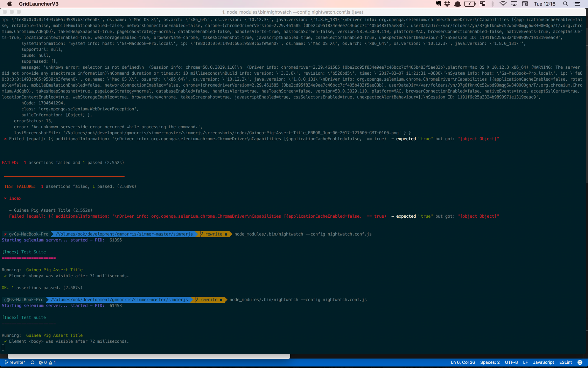Change language mode from JavaScript
This screenshot has width=588, height=368.
pos(543,362)
